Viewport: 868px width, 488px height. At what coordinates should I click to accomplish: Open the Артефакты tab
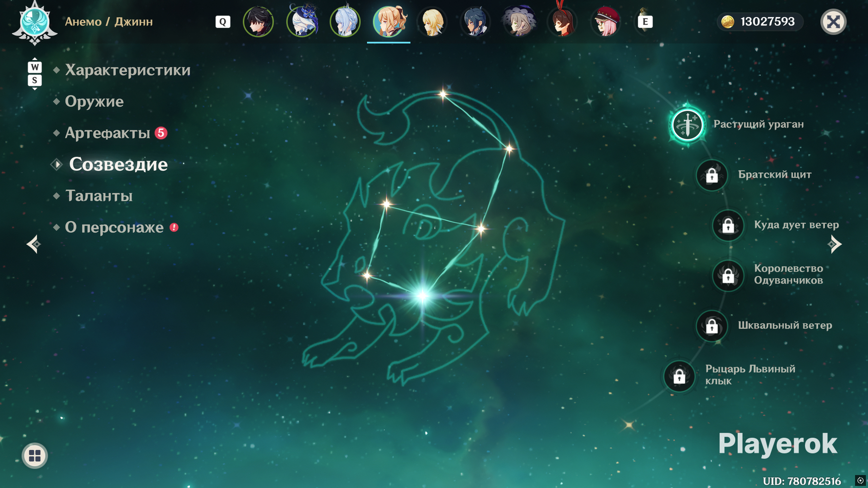click(x=107, y=133)
